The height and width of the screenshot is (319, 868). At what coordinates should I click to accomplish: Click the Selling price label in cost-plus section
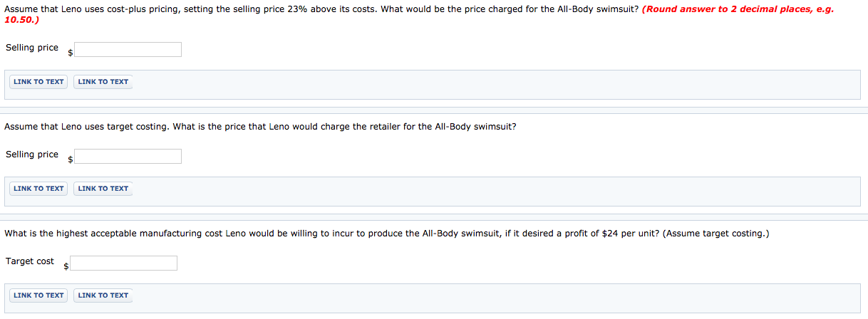pos(32,48)
